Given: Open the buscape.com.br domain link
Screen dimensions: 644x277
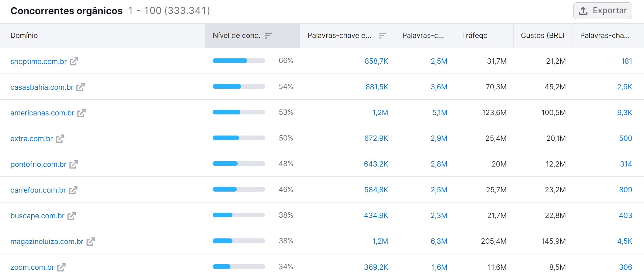Looking at the screenshot, I should point(37,216).
